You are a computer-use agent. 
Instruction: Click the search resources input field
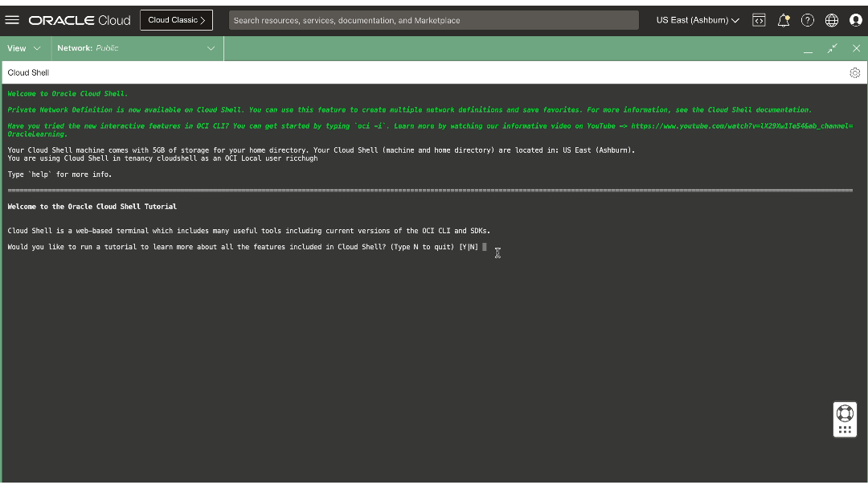(434, 20)
